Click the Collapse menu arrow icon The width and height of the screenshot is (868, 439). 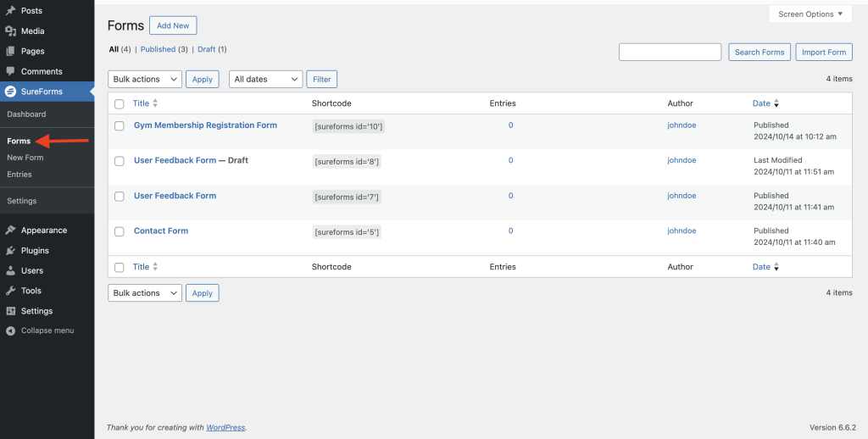tap(10, 331)
